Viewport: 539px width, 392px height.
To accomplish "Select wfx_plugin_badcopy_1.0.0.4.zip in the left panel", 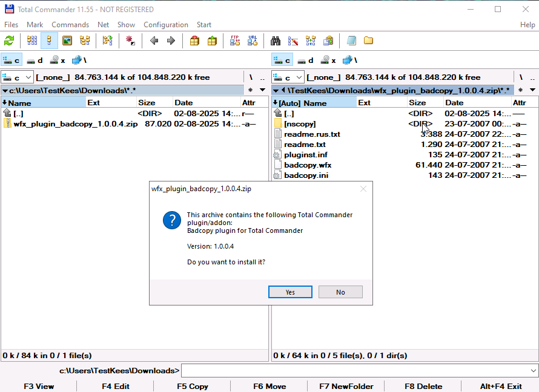I will pos(134,124).
